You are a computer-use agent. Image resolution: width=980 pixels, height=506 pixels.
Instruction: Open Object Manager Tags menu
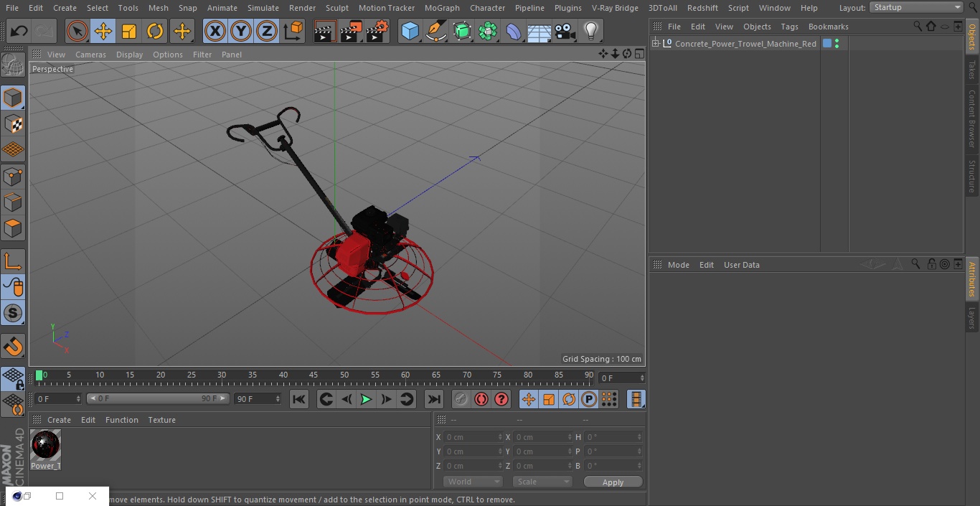(789, 27)
